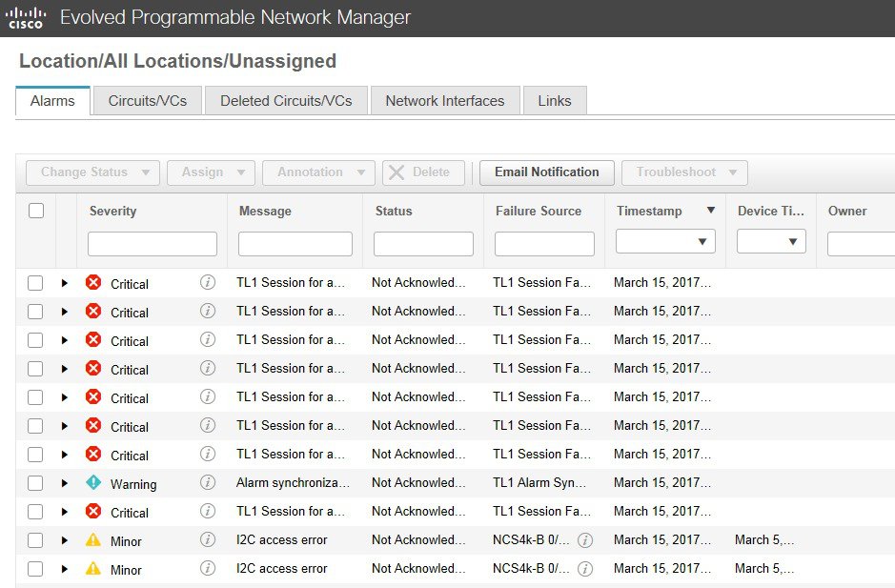Open the Timestamp filter dropdown
The image size is (895, 588).
[665, 242]
